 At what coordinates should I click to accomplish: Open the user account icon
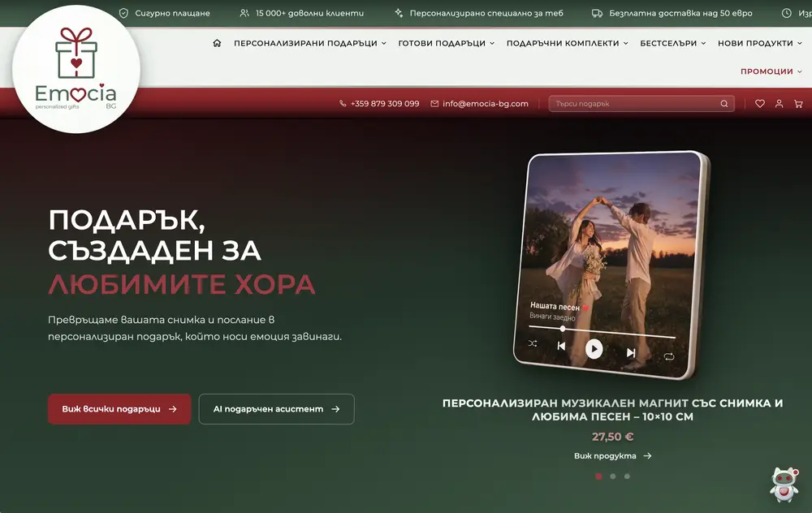pos(779,104)
